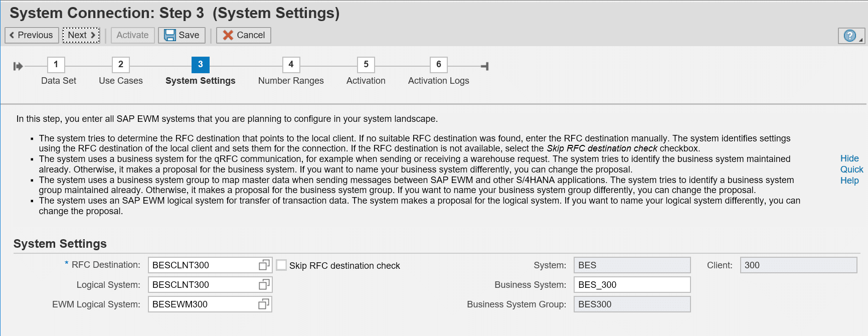Open value help for EWM Logical System

(x=264, y=304)
